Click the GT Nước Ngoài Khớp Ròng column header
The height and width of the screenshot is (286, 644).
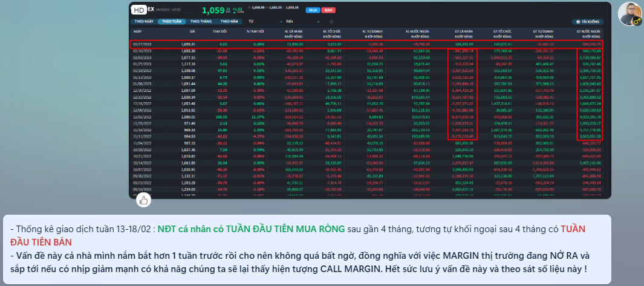[x=589, y=33]
